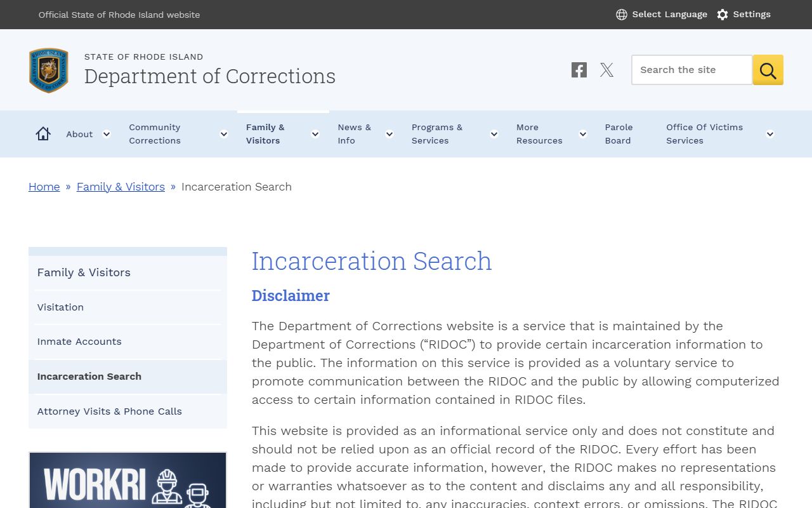Click the Select Language text
This screenshot has width=812, height=508.
669,15
